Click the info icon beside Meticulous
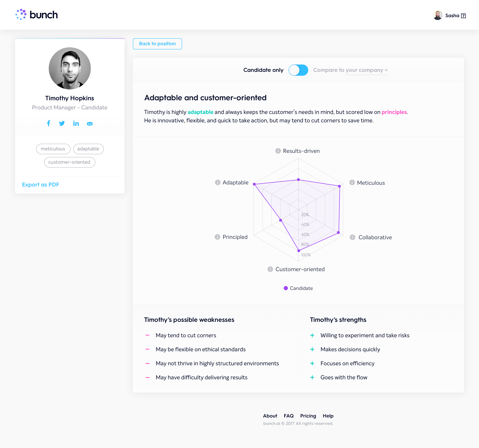Image resolution: width=479 pixels, height=448 pixels. point(352,183)
